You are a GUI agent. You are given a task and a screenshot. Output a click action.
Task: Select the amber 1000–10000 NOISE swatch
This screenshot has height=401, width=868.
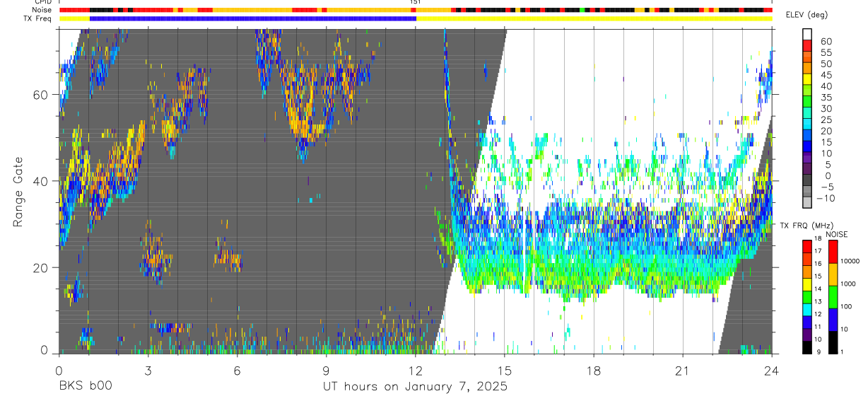click(833, 274)
